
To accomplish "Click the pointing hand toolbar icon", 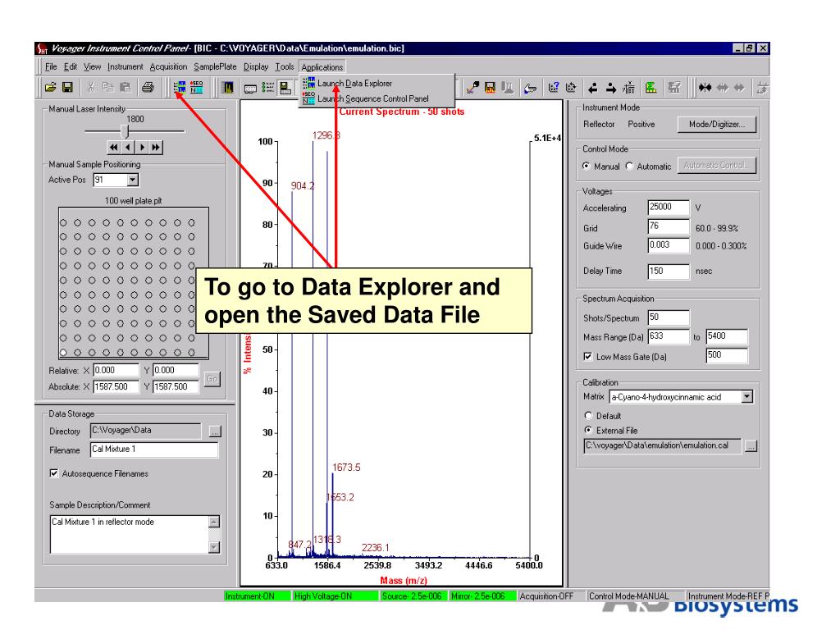I will coord(530,88).
